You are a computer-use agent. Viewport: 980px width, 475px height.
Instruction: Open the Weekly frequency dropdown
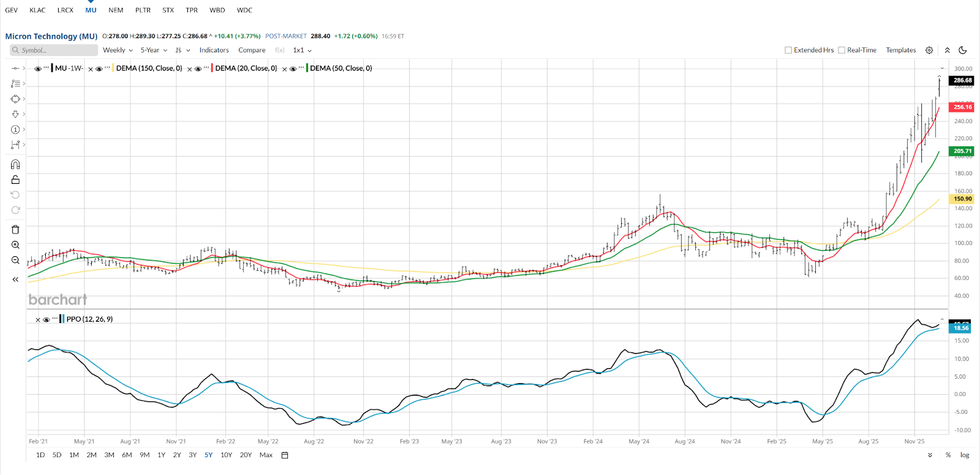pos(118,50)
